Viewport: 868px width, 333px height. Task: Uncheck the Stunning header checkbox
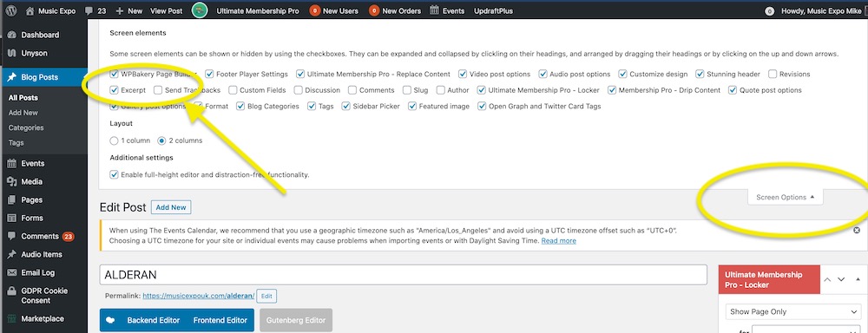pos(700,74)
